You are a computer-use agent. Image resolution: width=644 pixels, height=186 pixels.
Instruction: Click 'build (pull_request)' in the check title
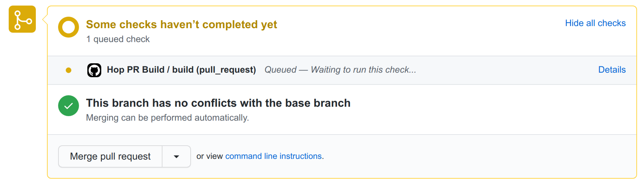click(x=214, y=70)
